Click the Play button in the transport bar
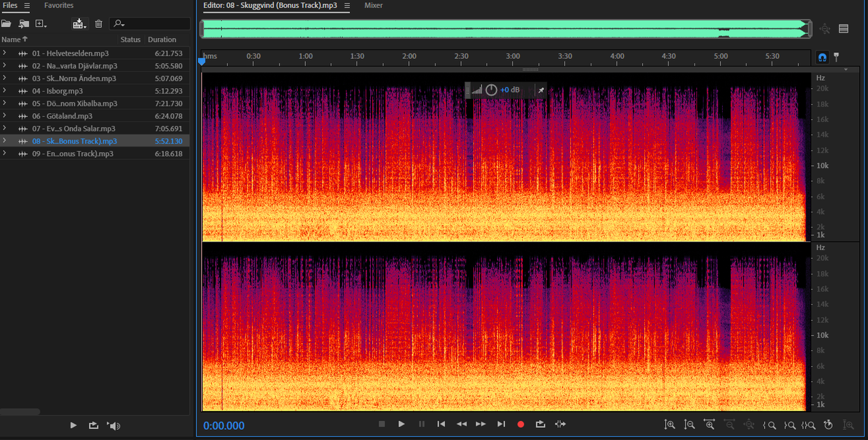The height and width of the screenshot is (440, 868). coord(401,424)
